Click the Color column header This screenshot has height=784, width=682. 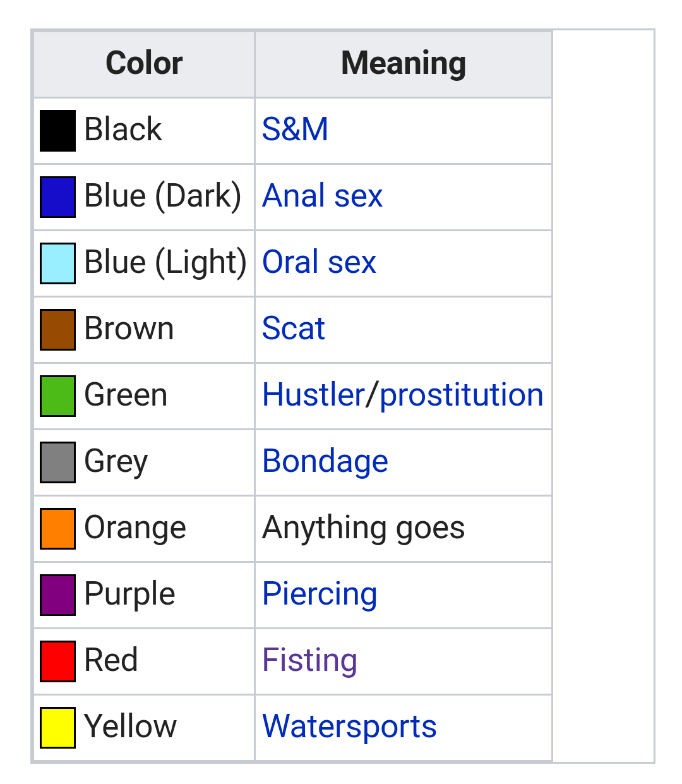[144, 63]
